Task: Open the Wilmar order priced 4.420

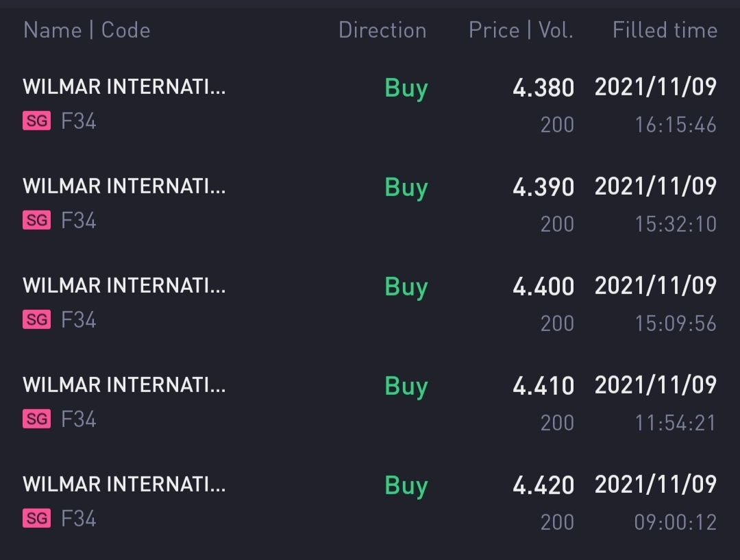Action: pyautogui.click(x=124, y=485)
